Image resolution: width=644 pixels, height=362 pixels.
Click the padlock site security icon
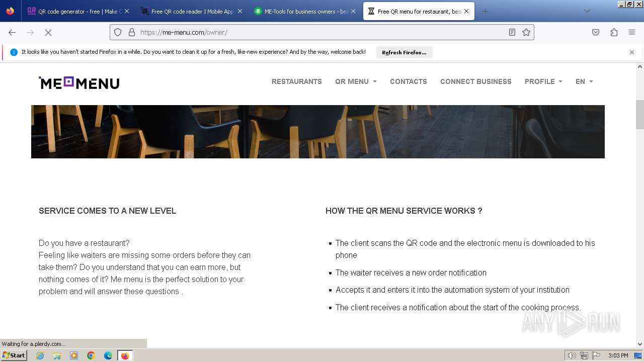tap(132, 32)
